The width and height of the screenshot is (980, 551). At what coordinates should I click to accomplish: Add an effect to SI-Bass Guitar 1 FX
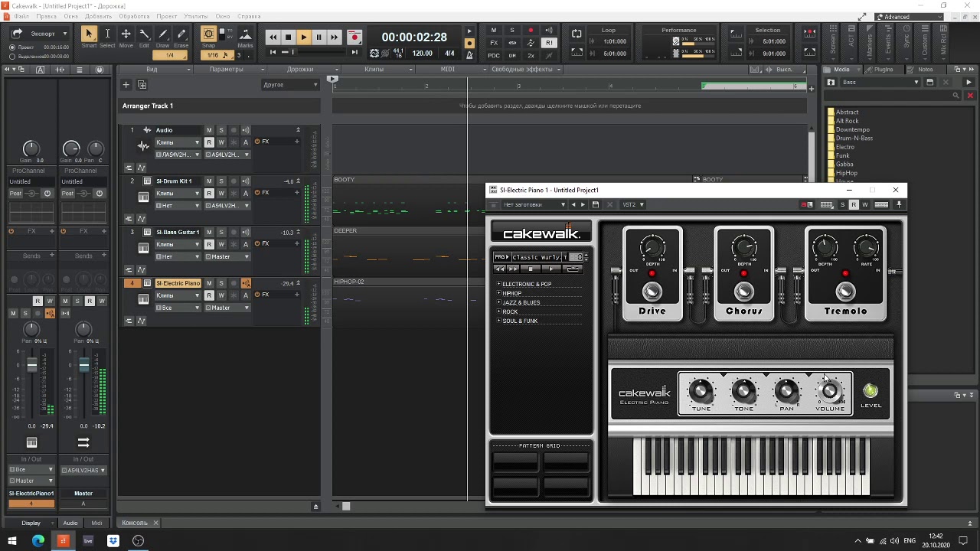point(297,243)
